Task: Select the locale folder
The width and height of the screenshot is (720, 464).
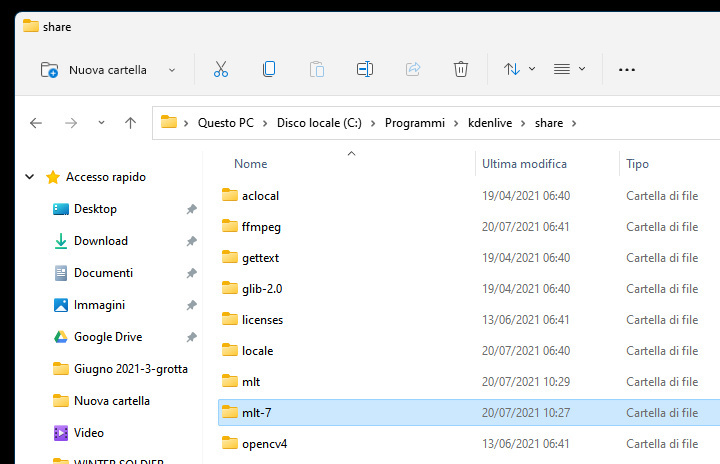Action: pyautogui.click(x=257, y=351)
